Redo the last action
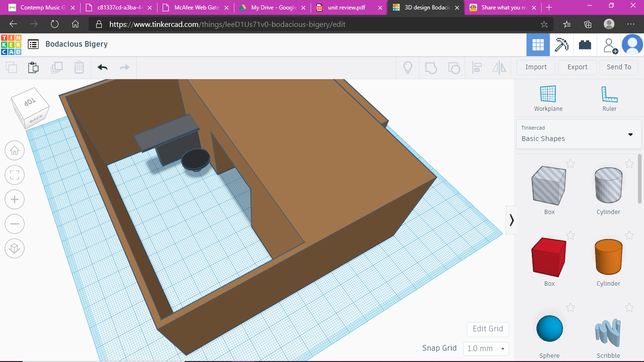 [124, 67]
